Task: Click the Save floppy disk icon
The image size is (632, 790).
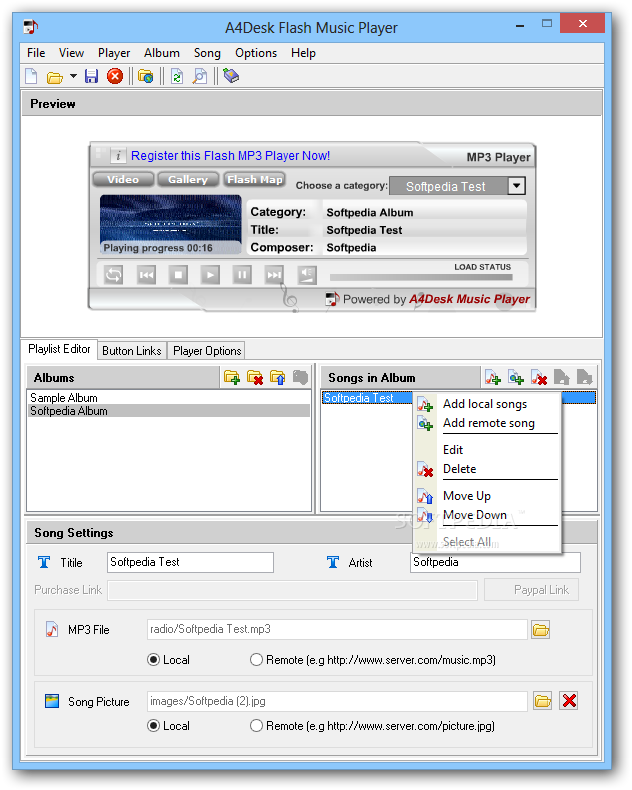Action: coord(91,77)
